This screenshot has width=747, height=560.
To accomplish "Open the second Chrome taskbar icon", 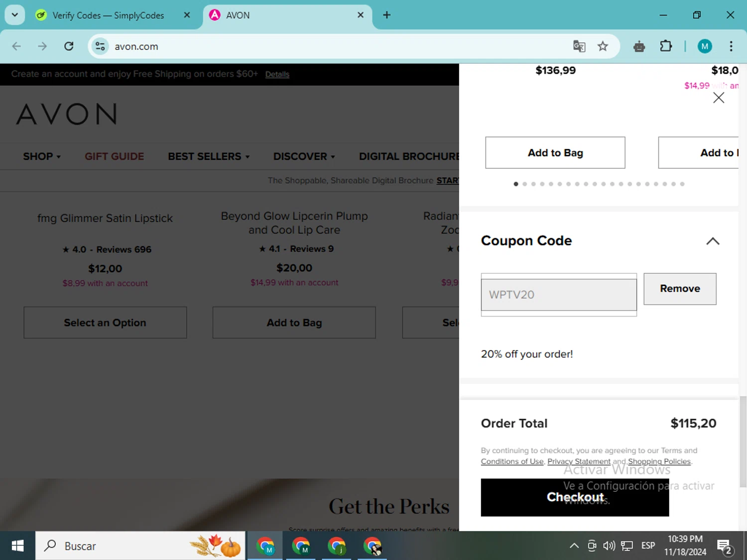I will tap(301, 546).
